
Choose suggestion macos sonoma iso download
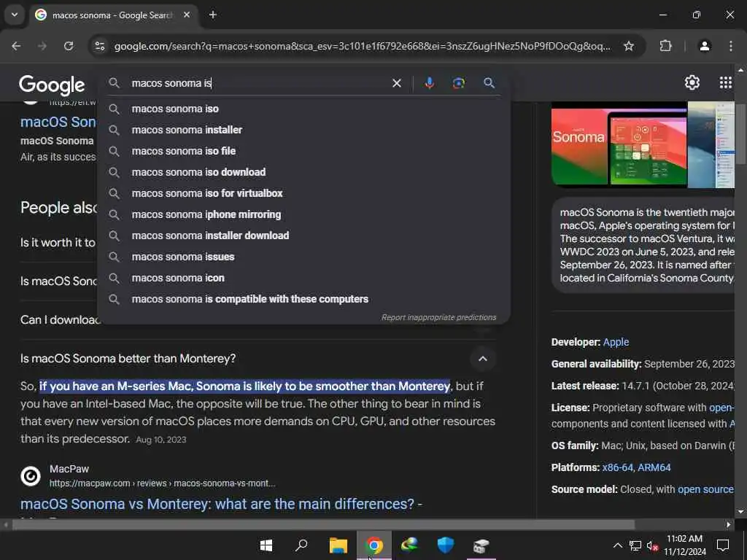tap(304, 172)
